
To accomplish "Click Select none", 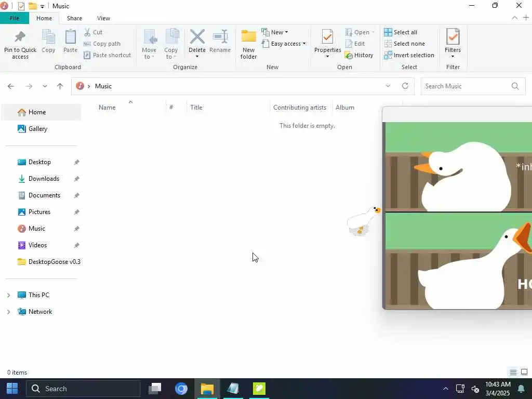I will (x=404, y=44).
